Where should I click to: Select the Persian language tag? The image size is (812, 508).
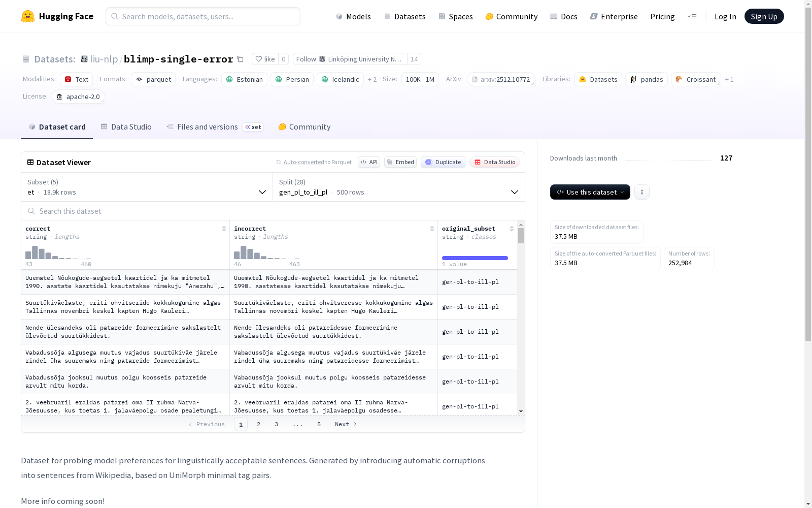(x=292, y=79)
